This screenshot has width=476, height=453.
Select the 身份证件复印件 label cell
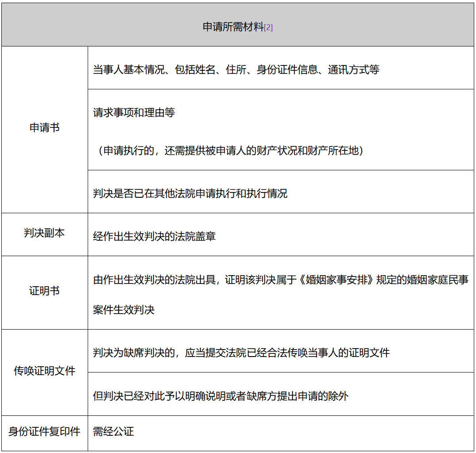coord(45,433)
